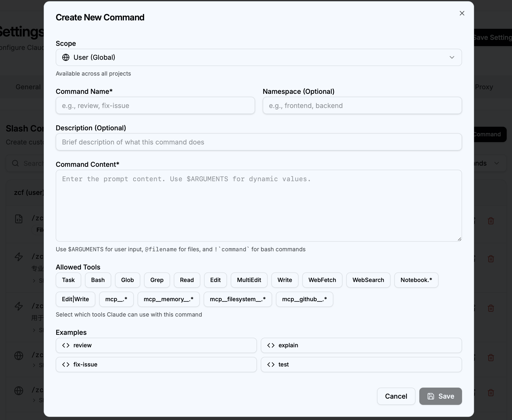The width and height of the screenshot is (512, 420).
Task: Toggle the Bash allowed tool
Action: [98, 280]
